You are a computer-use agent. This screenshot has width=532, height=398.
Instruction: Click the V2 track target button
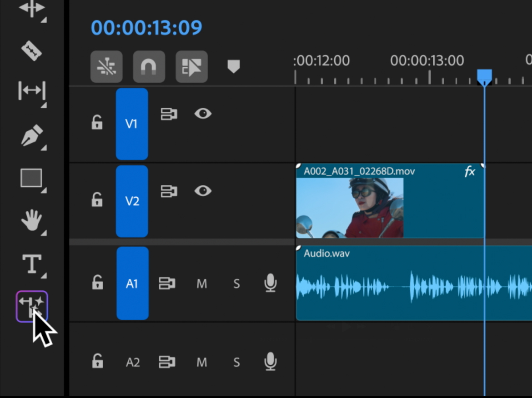tap(132, 201)
